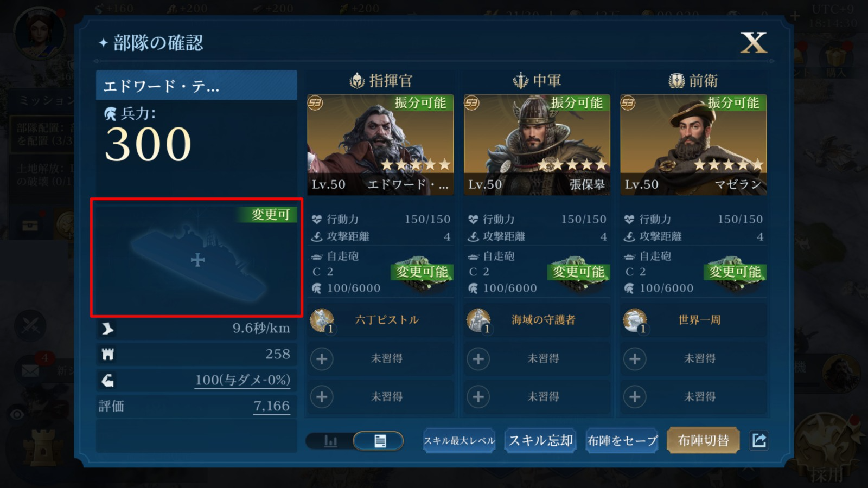
Task: Change the vanguard's 自走砲 unit via 変更可能
Action: tap(735, 272)
